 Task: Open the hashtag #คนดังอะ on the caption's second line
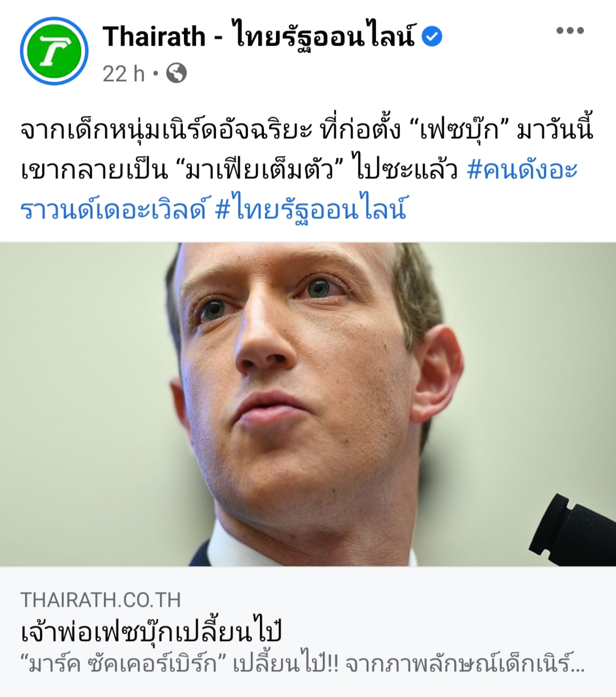coord(522,170)
